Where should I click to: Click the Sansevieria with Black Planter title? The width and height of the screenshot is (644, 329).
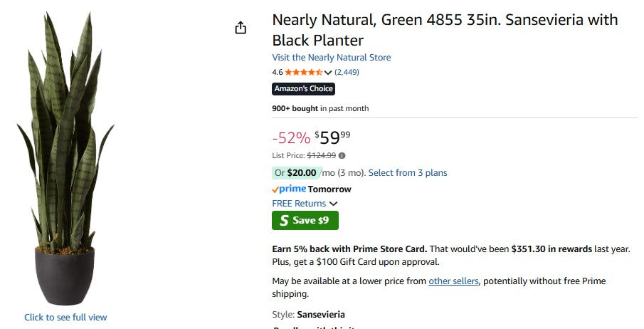pyautogui.click(x=445, y=30)
